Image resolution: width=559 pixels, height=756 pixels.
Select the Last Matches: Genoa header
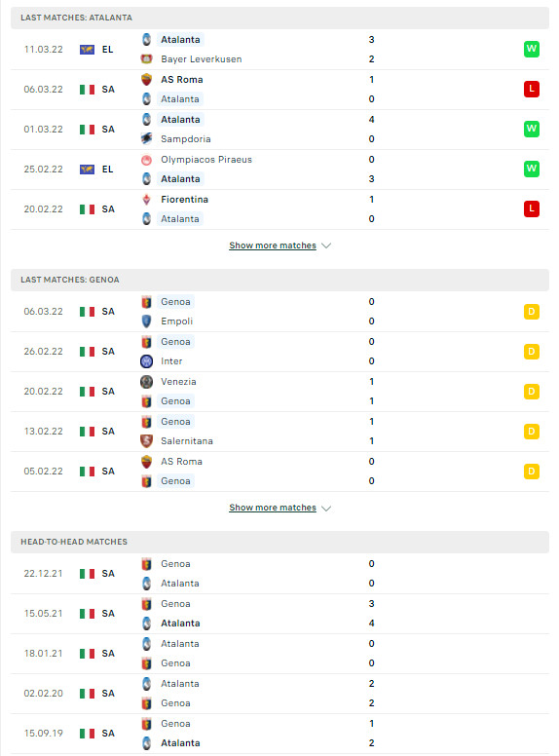[x=279, y=281]
